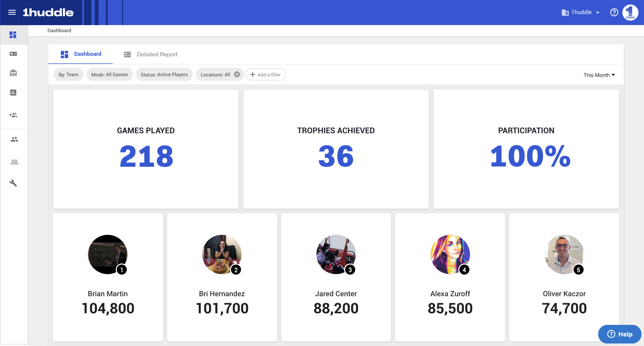Click the help question mark in header
644x346 pixels.
coord(614,12)
